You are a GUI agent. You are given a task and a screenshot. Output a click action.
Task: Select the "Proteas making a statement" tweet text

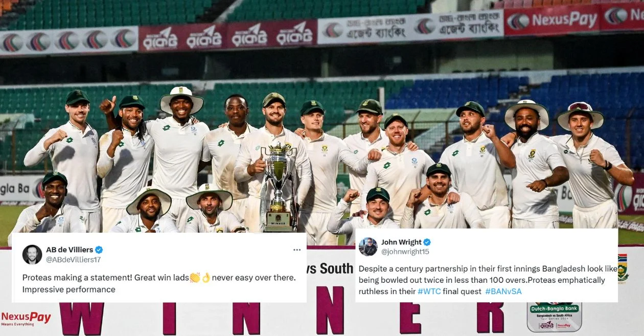159,283
